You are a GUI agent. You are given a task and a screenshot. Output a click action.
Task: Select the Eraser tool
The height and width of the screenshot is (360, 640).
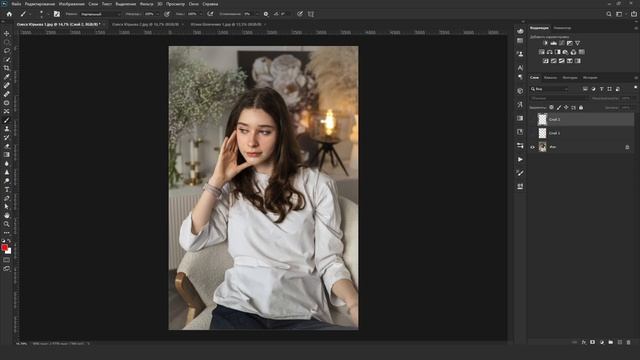(7, 146)
